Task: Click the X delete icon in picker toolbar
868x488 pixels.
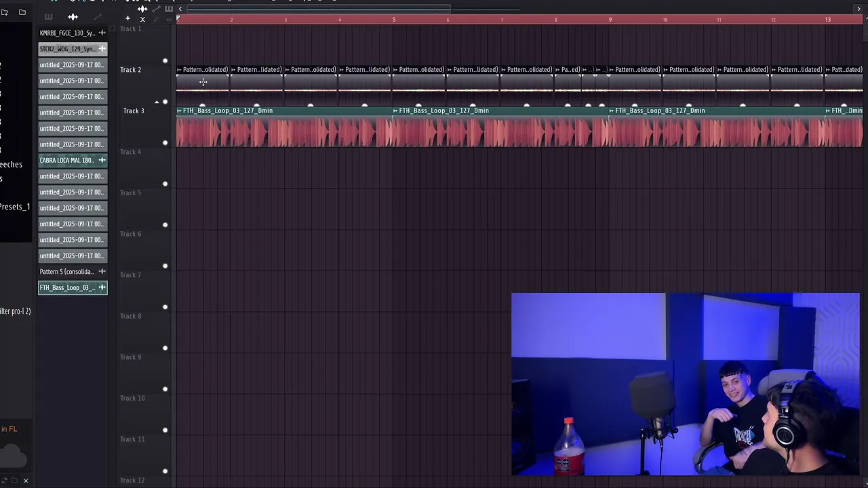Action: pyautogui.click(x=142, y=19)
